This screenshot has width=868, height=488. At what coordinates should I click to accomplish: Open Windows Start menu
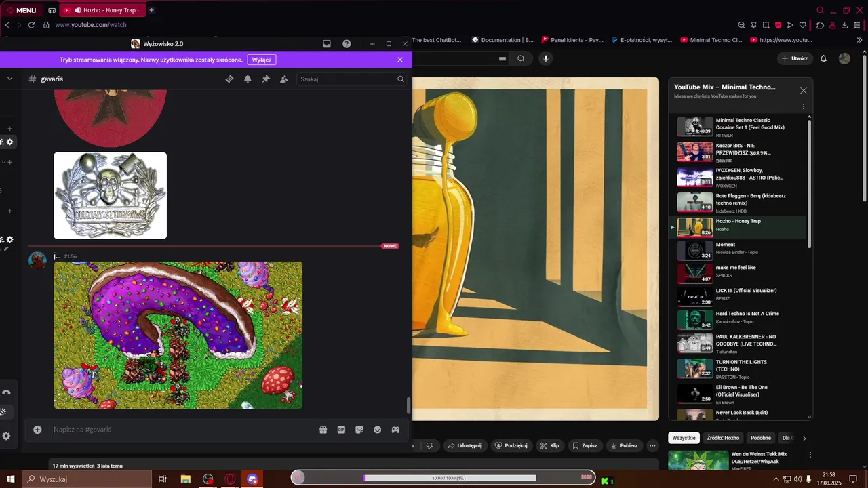coord(10,479)
